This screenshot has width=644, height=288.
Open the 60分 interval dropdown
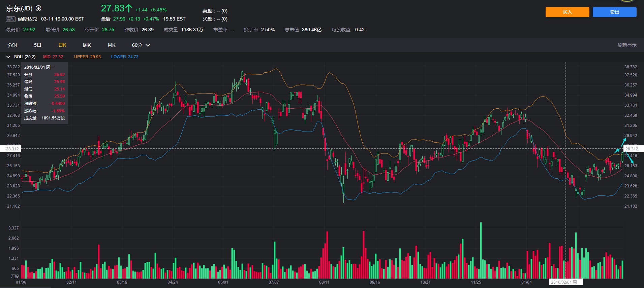click(x=141, y=45)
